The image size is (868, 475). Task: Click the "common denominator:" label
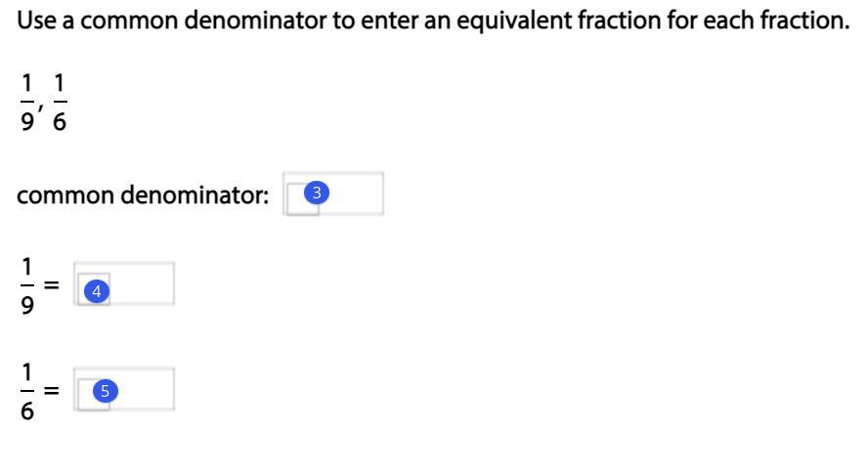[143, 194]
